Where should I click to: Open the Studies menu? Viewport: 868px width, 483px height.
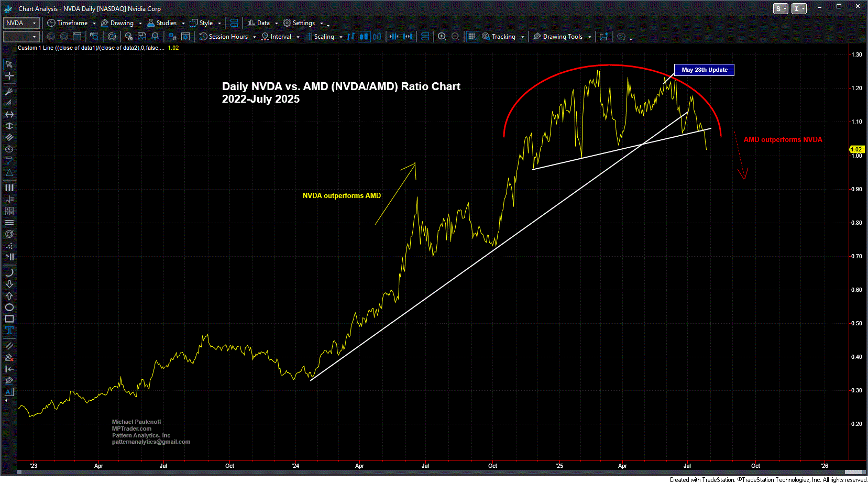point(162,23)
